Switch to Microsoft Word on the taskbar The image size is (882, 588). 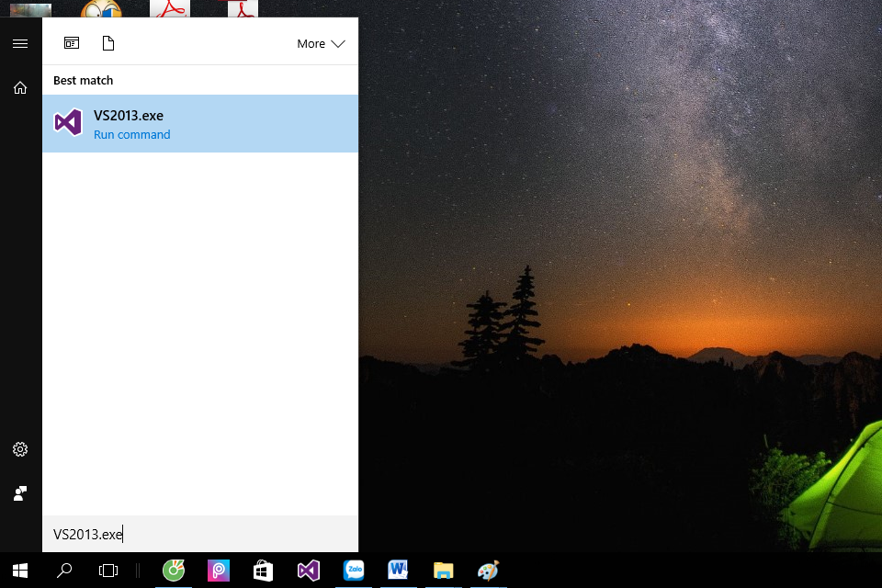(x=398, y=571)
